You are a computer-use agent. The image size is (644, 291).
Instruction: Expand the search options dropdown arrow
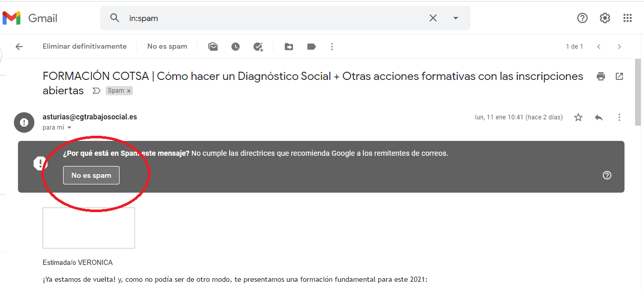pyautogui.click(x=456, y=18)
